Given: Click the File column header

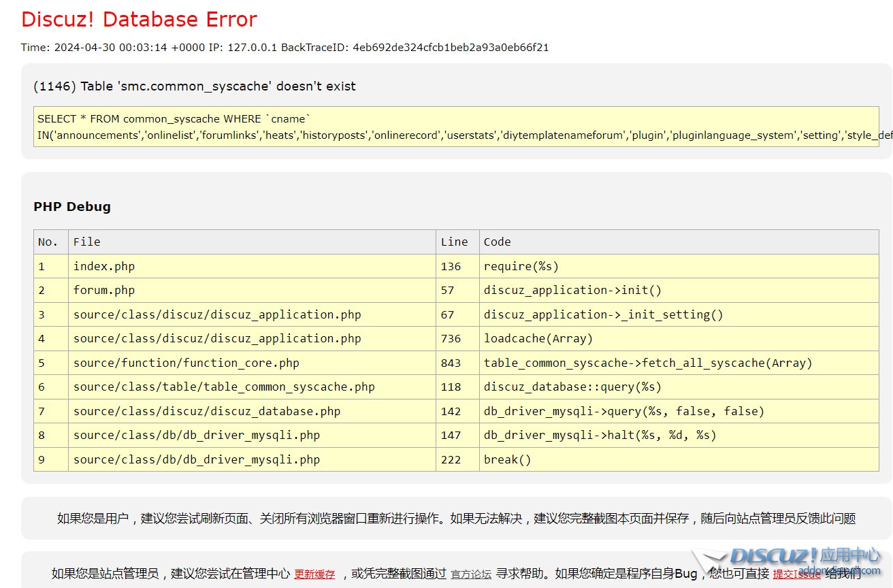Looking at the screenshot, I should pyautogui.click(x=87, y=242).
